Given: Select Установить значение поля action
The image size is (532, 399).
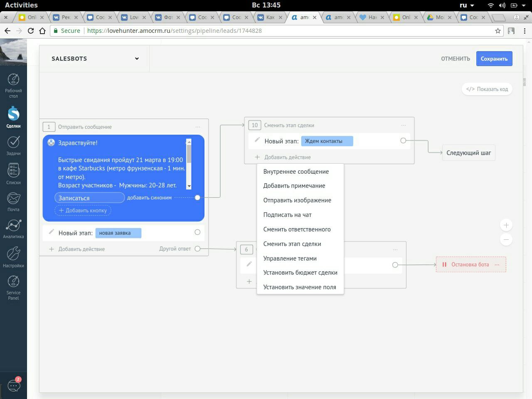Looking at the screenshot, I should point(300,287).
